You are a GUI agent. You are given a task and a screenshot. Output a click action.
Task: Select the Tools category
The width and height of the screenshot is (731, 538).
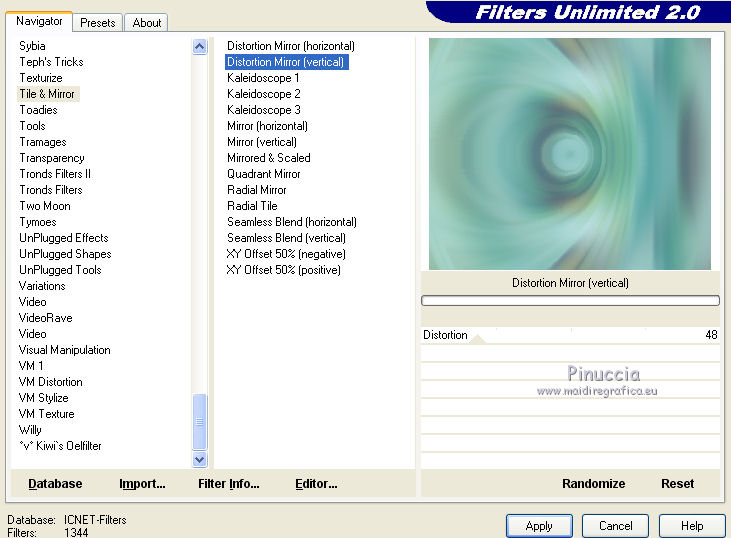(x=32, y=126)
